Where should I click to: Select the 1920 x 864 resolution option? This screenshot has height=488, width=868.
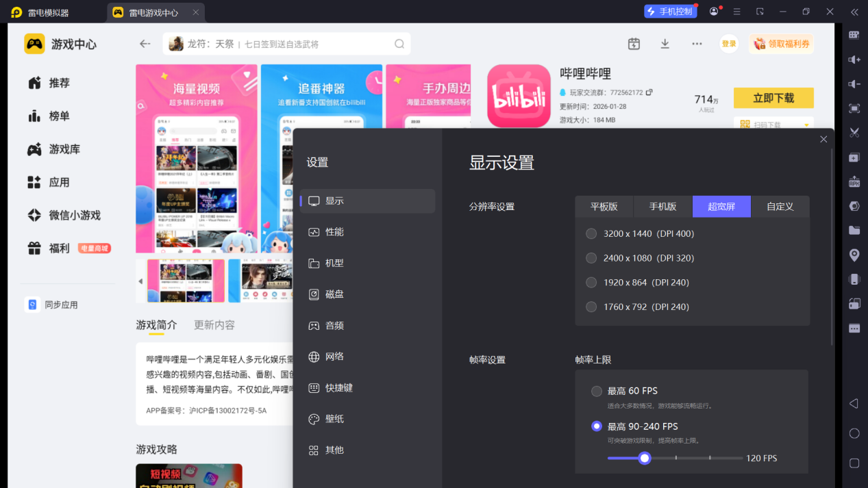pos(591,283)
